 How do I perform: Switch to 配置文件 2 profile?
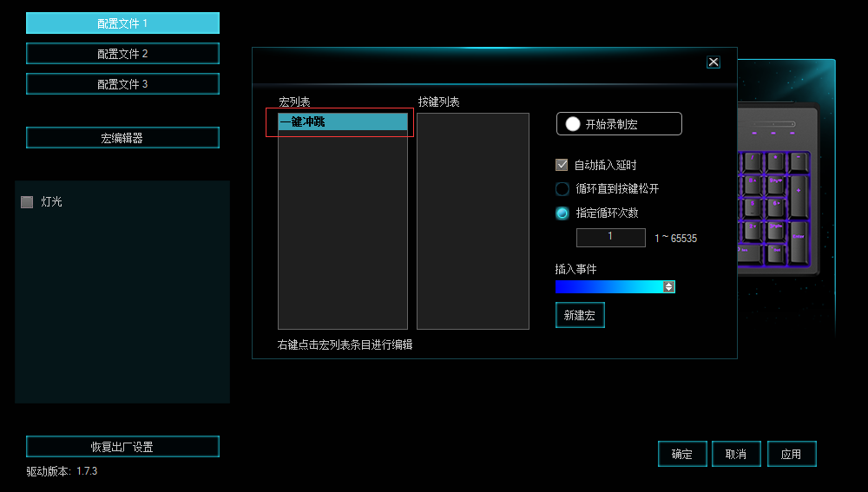(122, 54)
